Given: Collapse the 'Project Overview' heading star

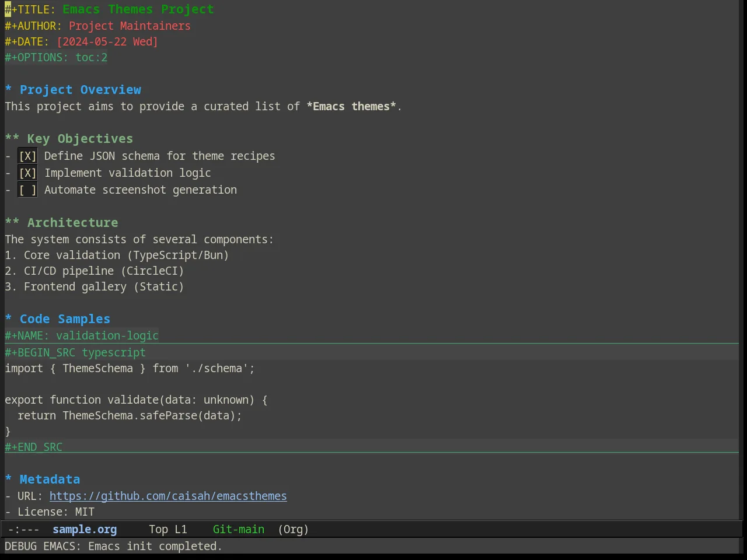Looking at the screenshot, I should click(9, 89).
